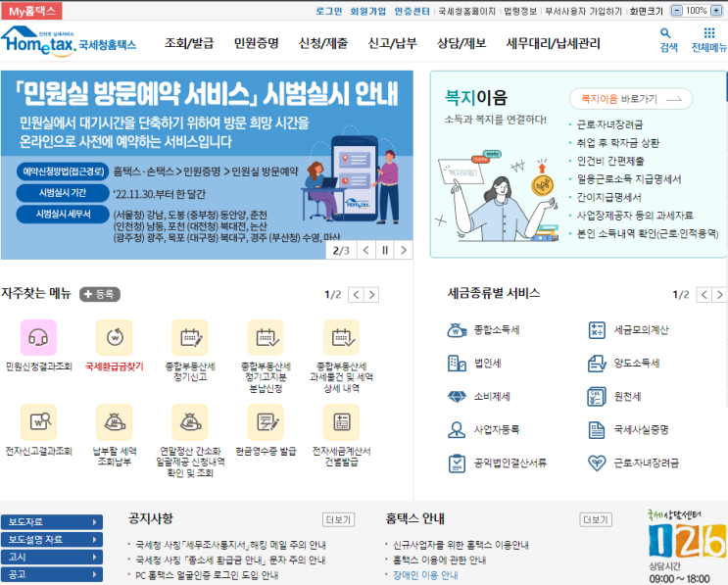Open notice PC 홈택스 얼굴인증 로그인 도입 안내
Image resolution: width=728 pixels, height=585 pixels.
[207, 575]
